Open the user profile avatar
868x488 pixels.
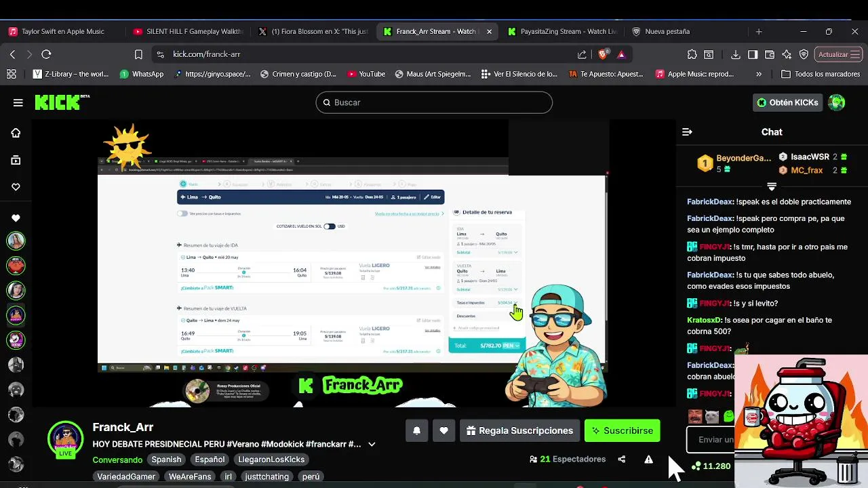point(837,102)
